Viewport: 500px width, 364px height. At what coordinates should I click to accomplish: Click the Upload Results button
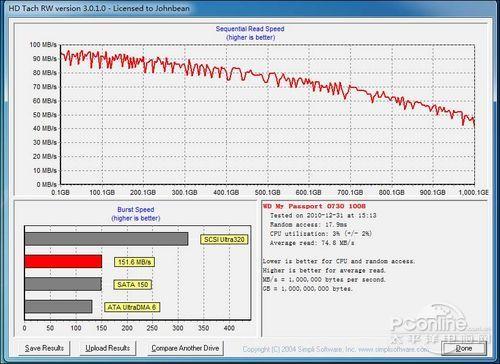coord(107,348)
